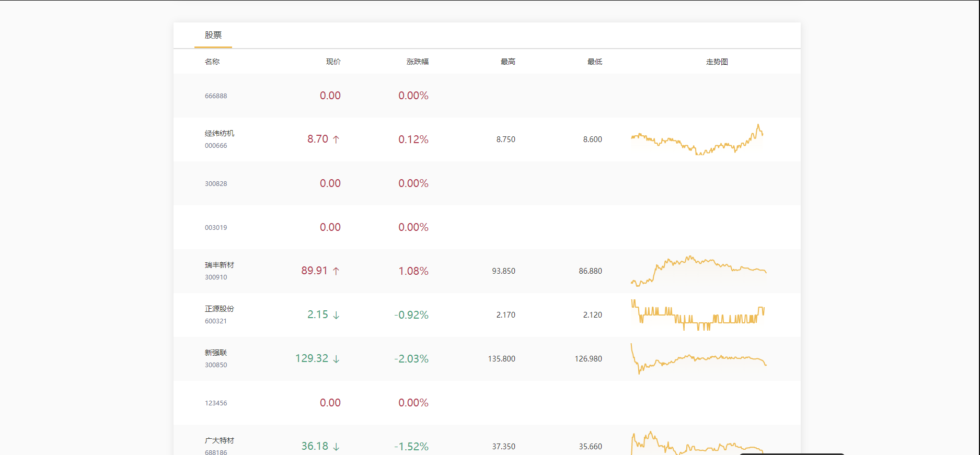
Task: Click the 现价 column header
Action: 333,62
